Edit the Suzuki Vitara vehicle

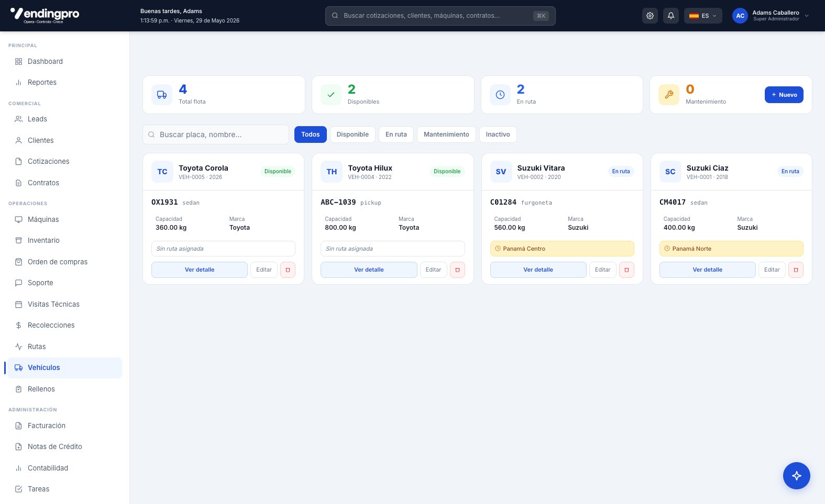[x=602, y=270]
